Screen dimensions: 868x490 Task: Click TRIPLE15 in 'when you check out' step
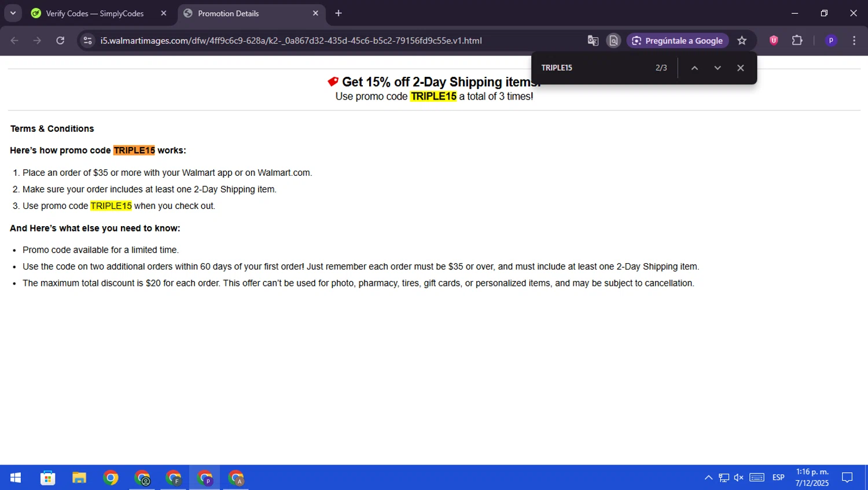point(111,206)
